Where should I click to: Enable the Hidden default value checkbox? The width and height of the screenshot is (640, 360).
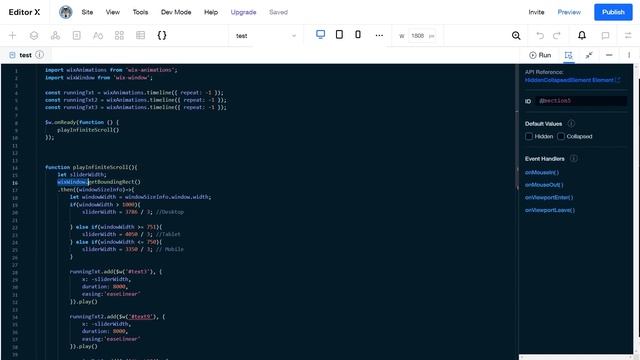pos(529,136)
